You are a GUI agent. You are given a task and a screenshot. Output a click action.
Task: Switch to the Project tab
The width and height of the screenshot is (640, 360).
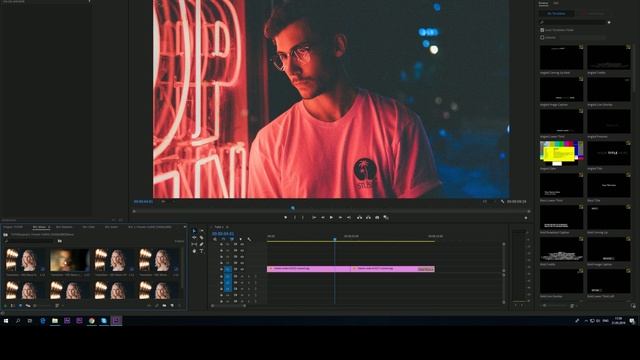point(13,227)
